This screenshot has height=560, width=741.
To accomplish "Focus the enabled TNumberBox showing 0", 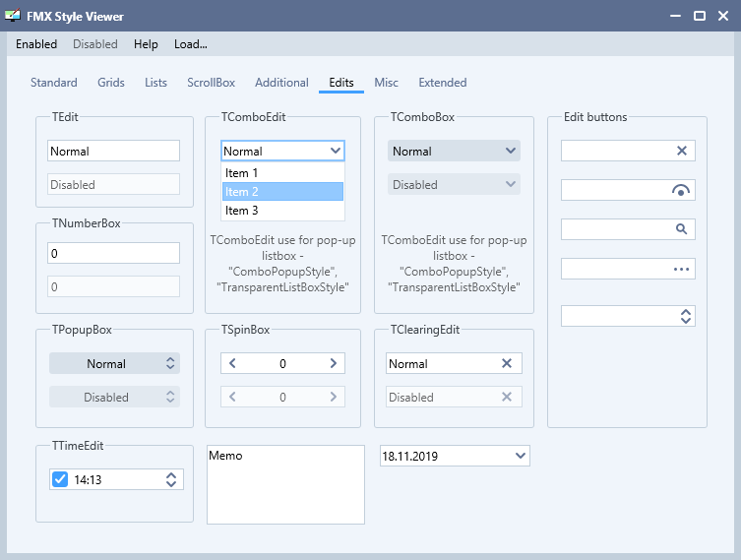I will pyautogui.click(x=113, y=253).
